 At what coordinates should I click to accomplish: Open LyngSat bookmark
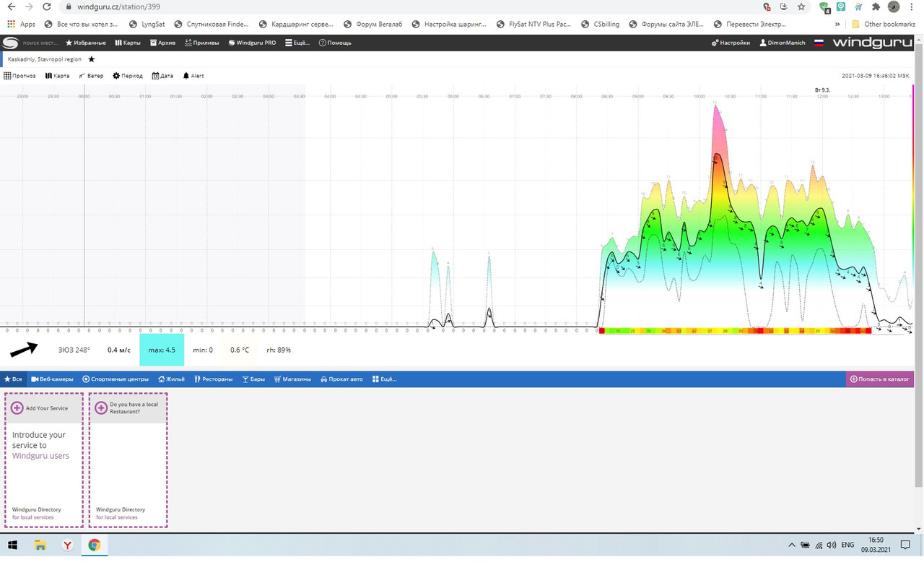pyautogui.click(x=147, y=24)
